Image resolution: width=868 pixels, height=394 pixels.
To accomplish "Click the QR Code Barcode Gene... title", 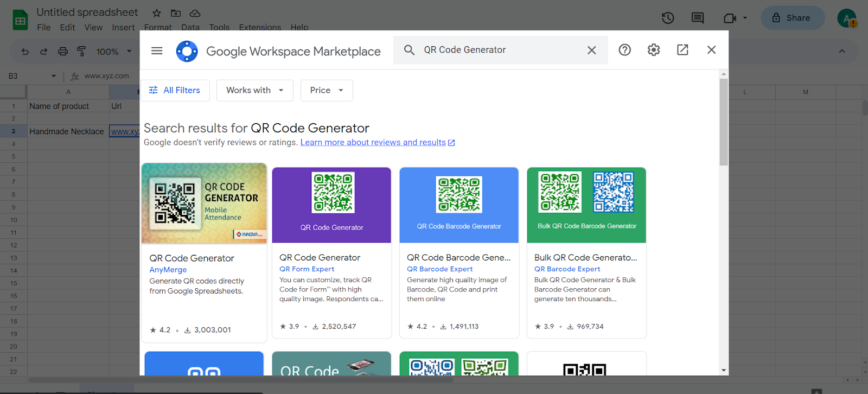I will [x=459, y=257].
